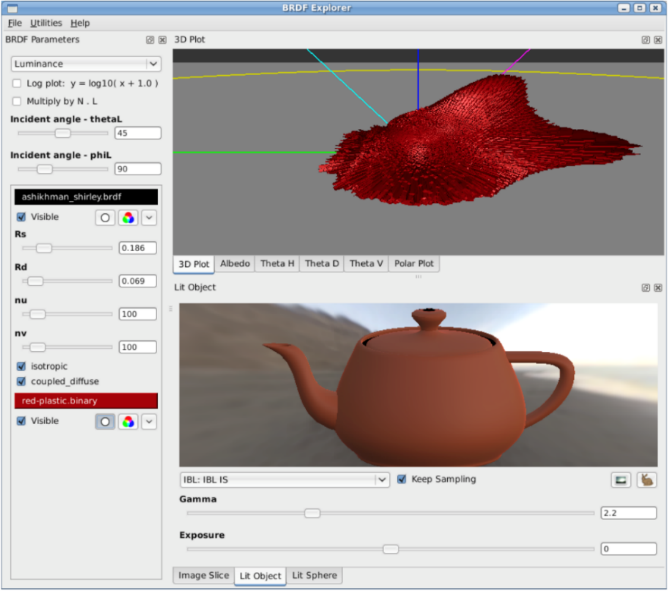Switch to the Polar Plot tab
This screenshot has width=668, height=591.
point(414,264)
